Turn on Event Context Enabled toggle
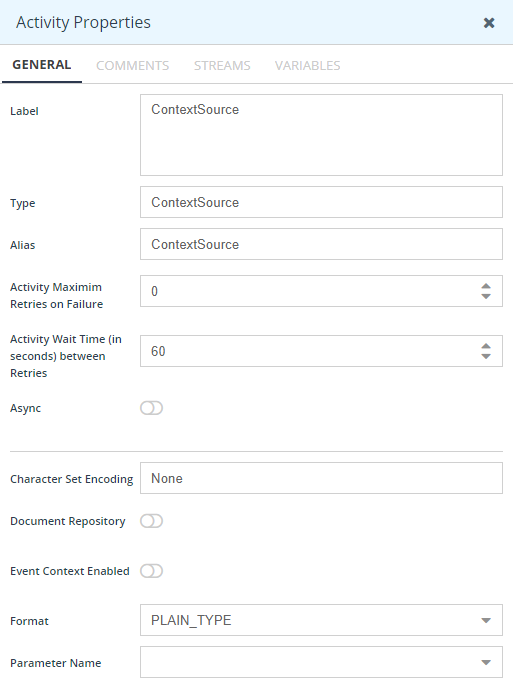The image size is (513, 691). (152, 571)
